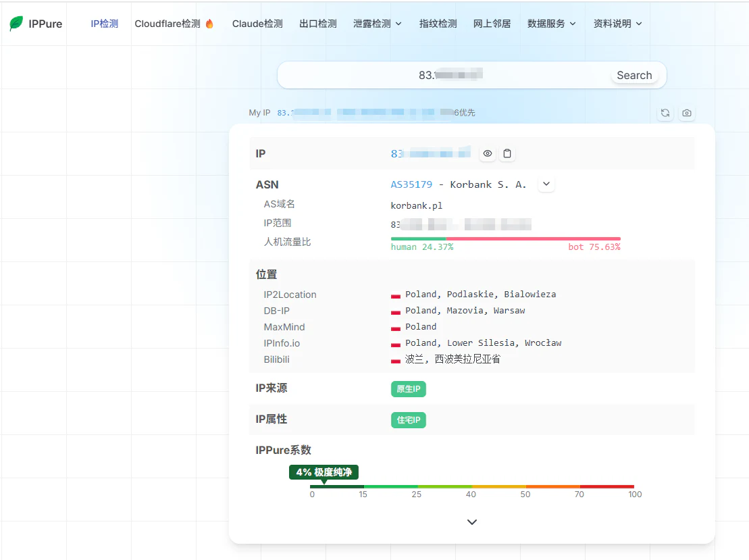
Task: Click the Poland flag in IPInfo.io row
Action: pos(396,344)
